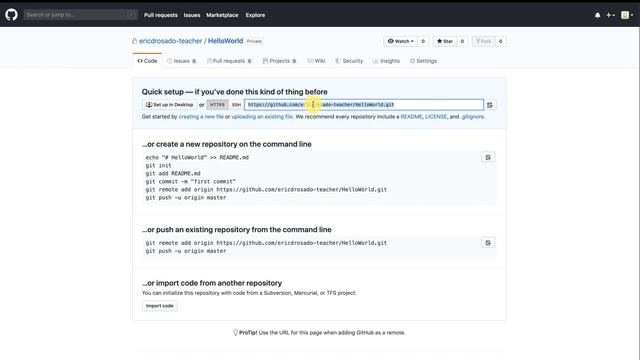Copy the create new repository commands
Image resolution: width=640 pixels, height=360 pixels.
click(x=488, y=158)
